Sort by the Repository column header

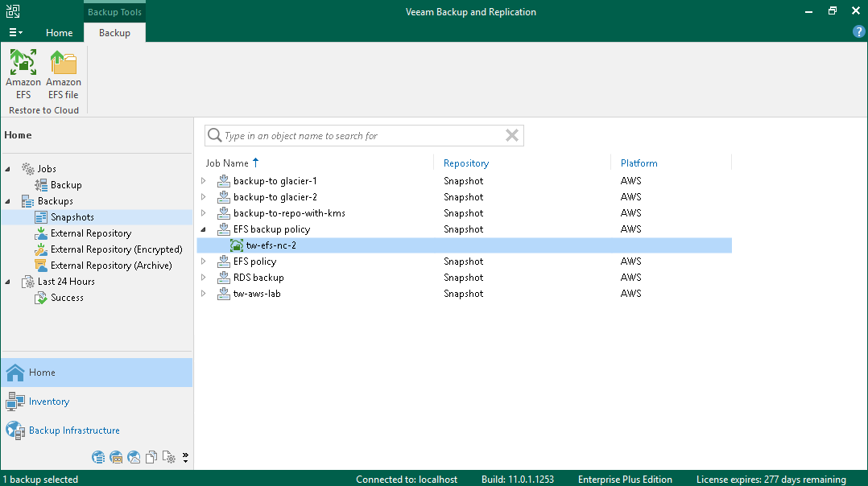click(466, 163)
